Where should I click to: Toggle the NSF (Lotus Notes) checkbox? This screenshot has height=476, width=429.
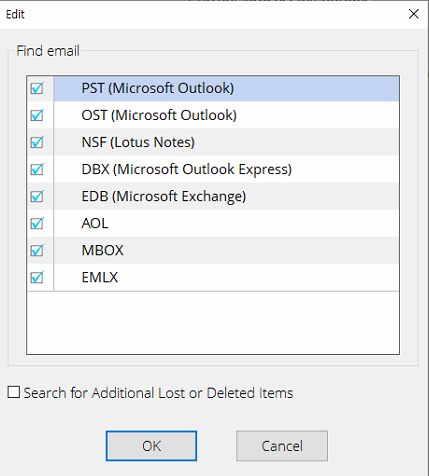[x=37, y=143]
